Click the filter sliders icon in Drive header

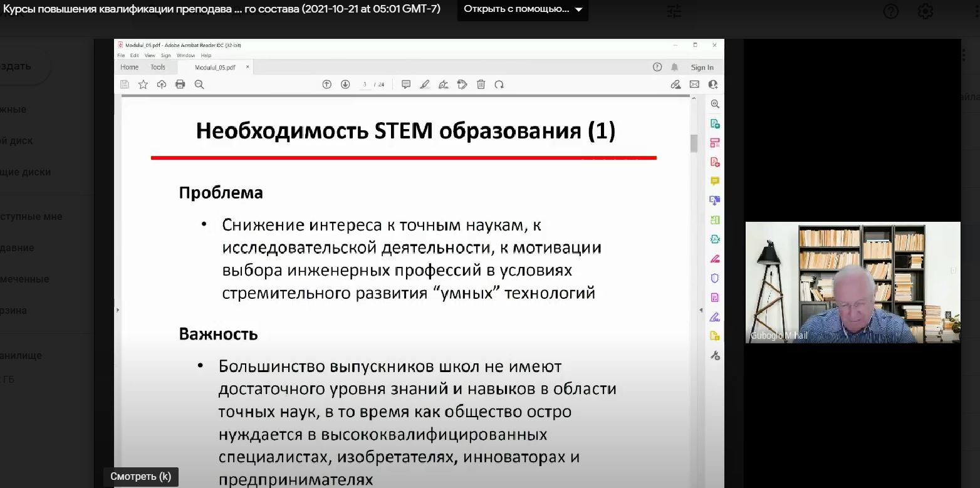point(674,11)
